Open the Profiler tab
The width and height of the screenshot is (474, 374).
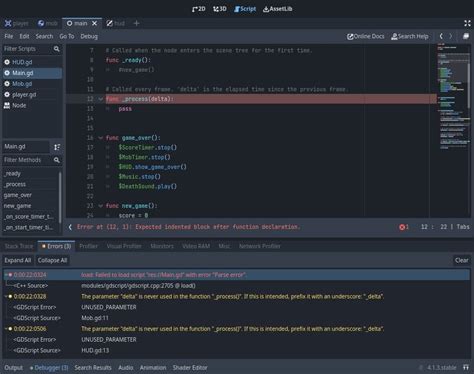(x=88, y=246)
